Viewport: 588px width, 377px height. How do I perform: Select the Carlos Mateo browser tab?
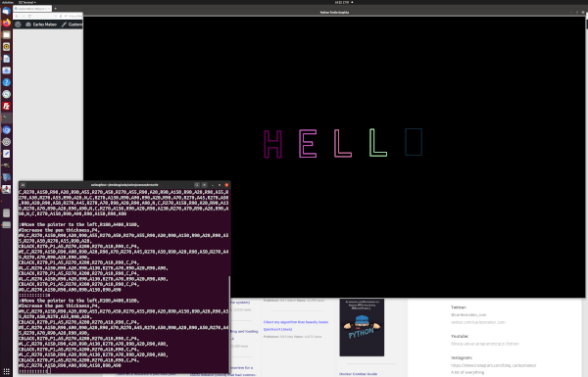[x=32, y=8]
